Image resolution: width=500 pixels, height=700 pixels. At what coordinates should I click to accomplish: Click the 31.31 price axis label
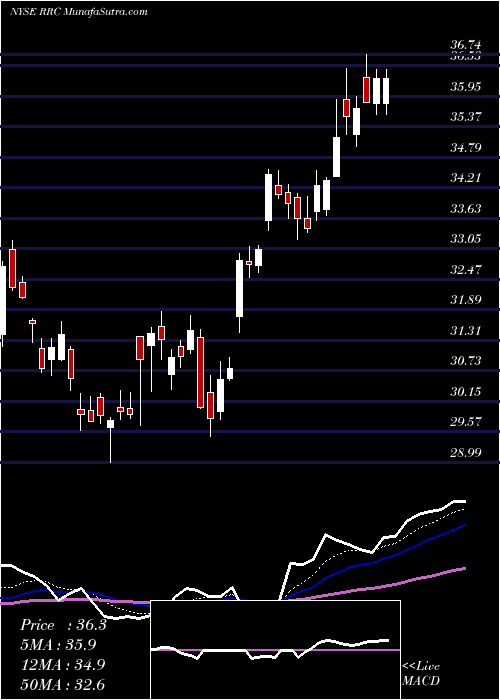point(465,331)
